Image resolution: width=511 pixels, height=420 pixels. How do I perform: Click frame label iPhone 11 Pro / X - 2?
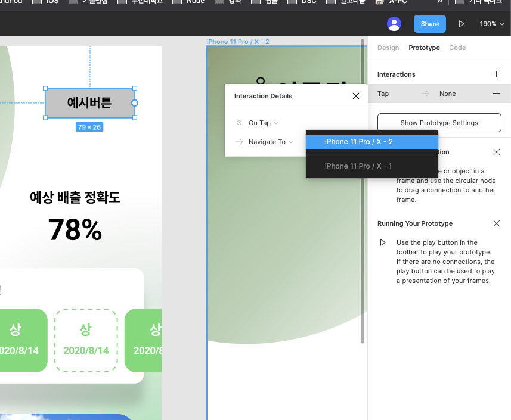pyautogui.click(x=238, y=42)
